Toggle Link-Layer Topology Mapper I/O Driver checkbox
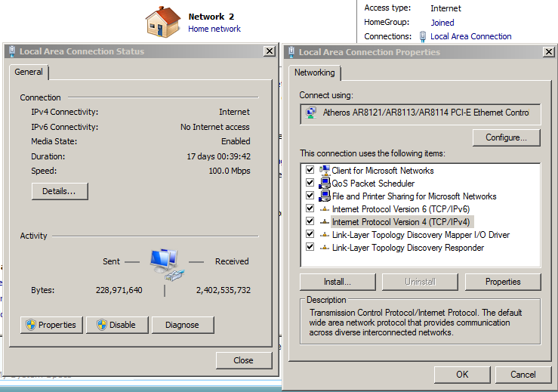This screenshot has height=392, width=558. [310, 234]
